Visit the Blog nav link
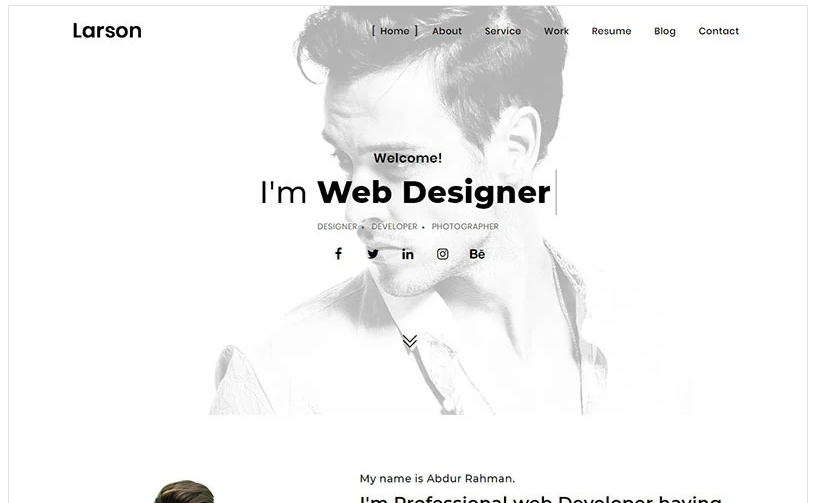Image resolution: width=818 pixels, height=503 pixels. click(665, 31)
